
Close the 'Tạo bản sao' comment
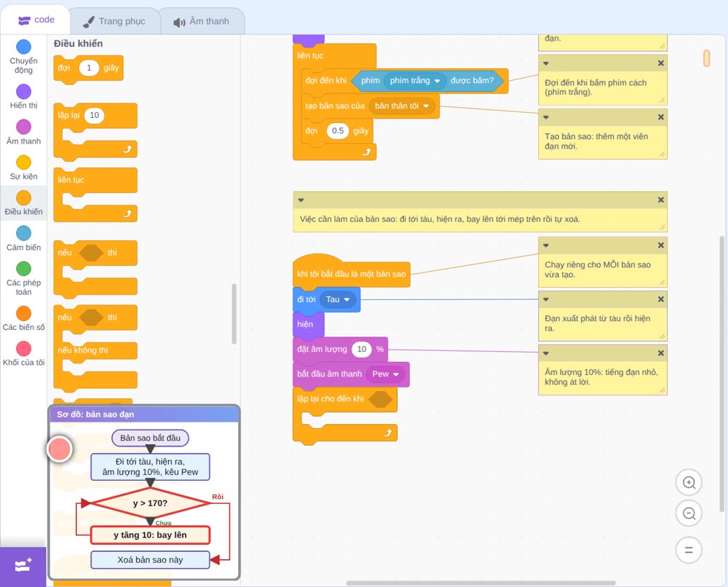(661, 117)
